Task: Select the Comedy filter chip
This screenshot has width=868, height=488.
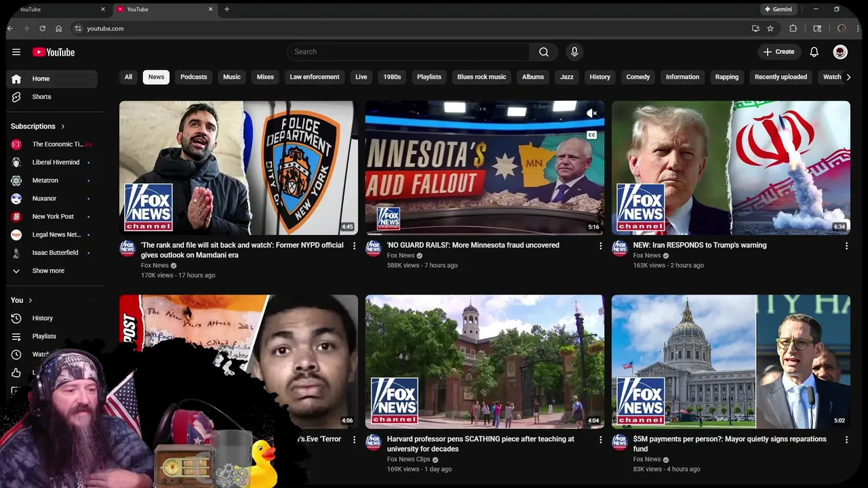Action: click(638, 77)
